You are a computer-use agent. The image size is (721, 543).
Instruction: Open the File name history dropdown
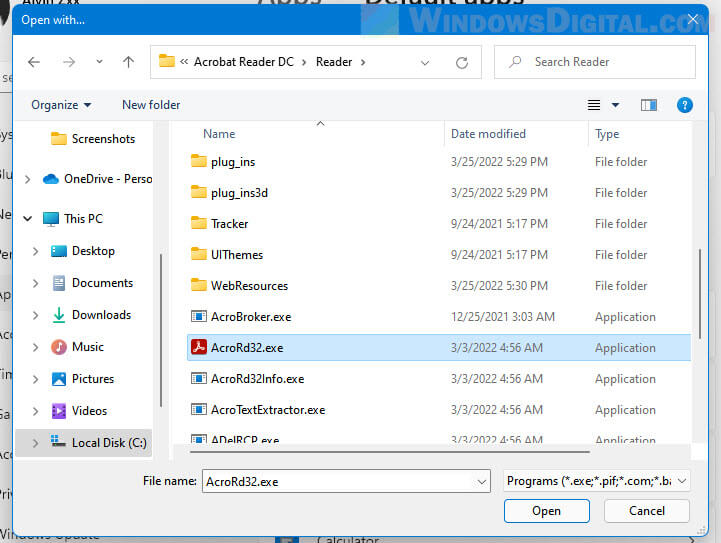point(481,481)
